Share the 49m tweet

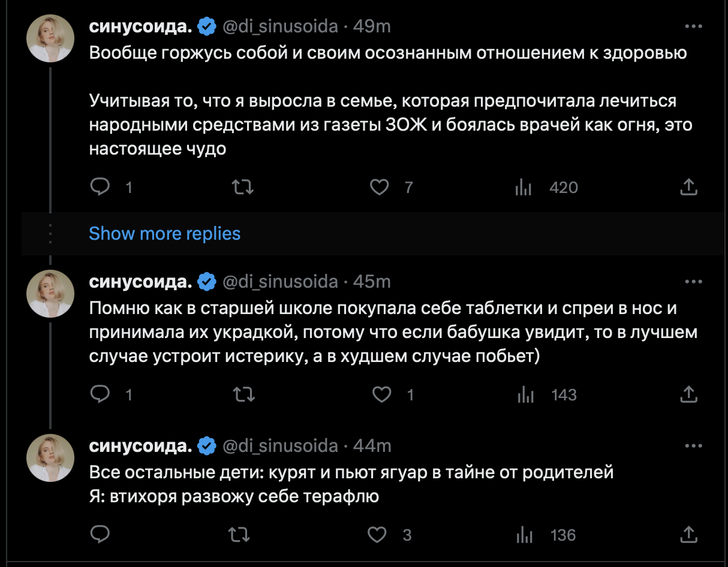tap(689, 188)
